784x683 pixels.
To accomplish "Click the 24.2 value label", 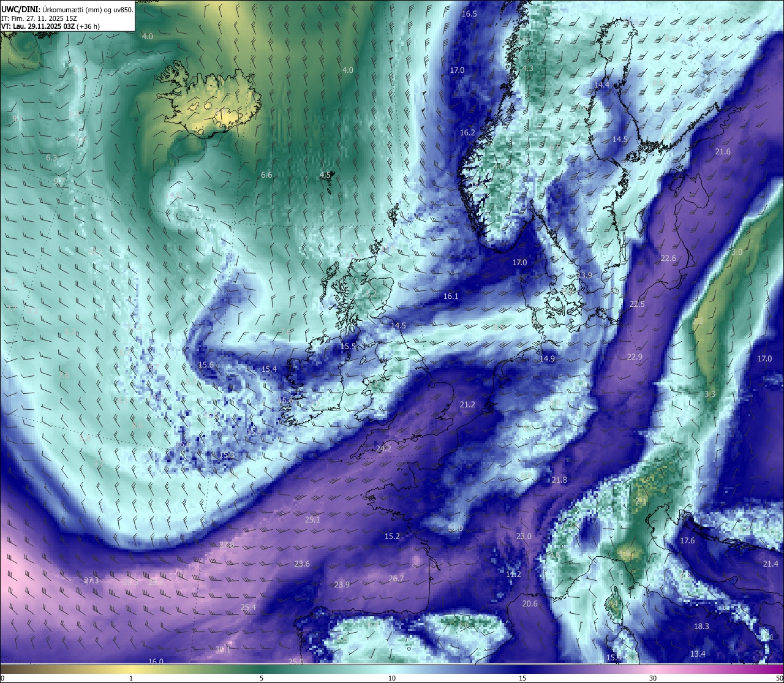I will click(383, 449).
